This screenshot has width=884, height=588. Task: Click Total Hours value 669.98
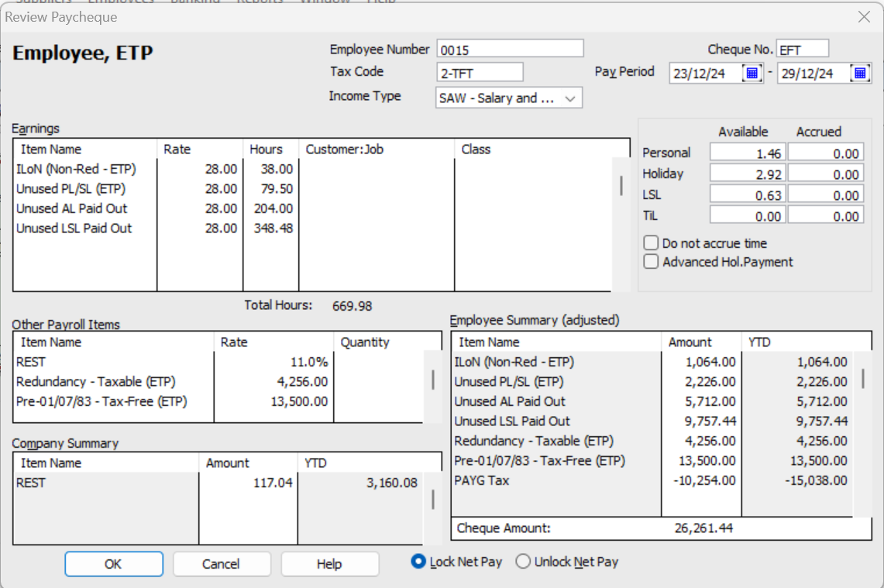[x=352, y=306]
